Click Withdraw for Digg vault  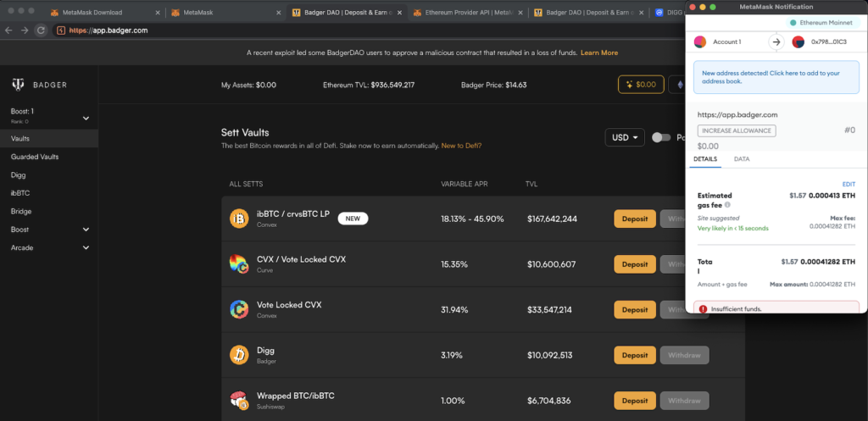point(684,355)
